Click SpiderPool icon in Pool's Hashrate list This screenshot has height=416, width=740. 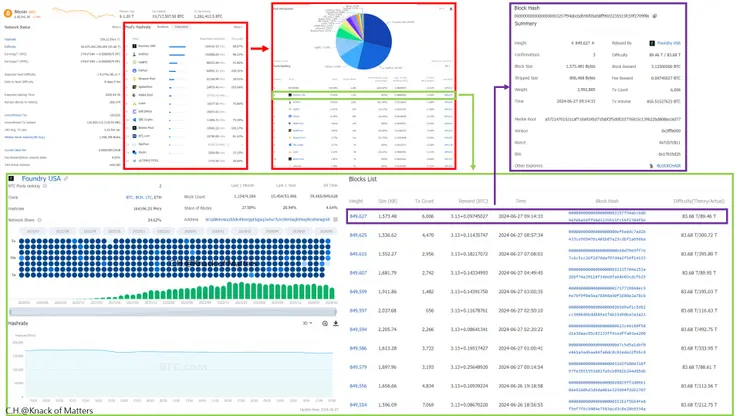[135, 87]
